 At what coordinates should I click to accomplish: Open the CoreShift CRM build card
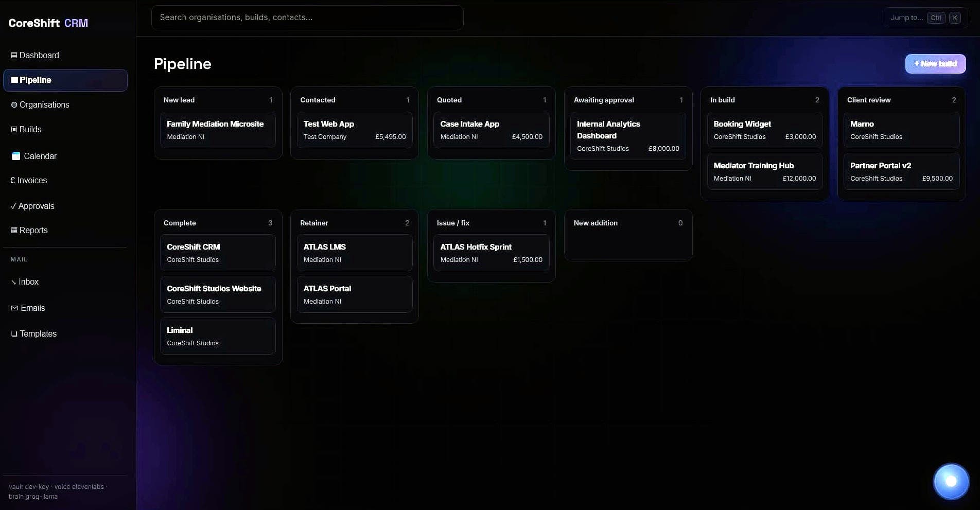click(218, 253)
